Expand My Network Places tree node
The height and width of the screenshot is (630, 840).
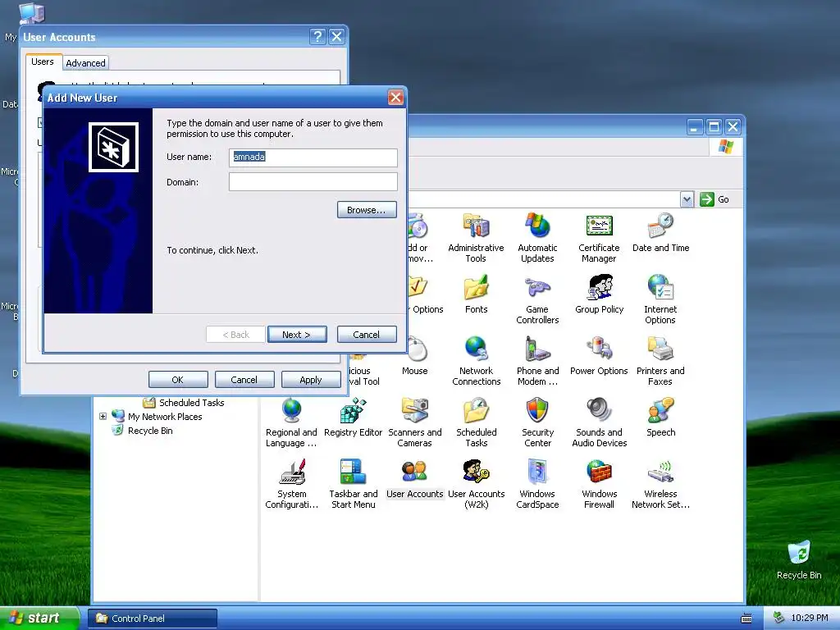103,416
